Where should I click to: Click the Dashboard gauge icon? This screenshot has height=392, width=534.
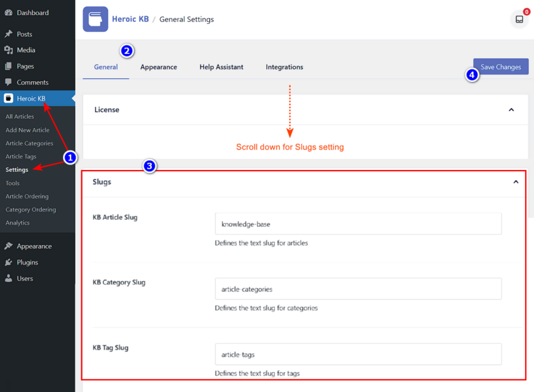pos(8,13)
